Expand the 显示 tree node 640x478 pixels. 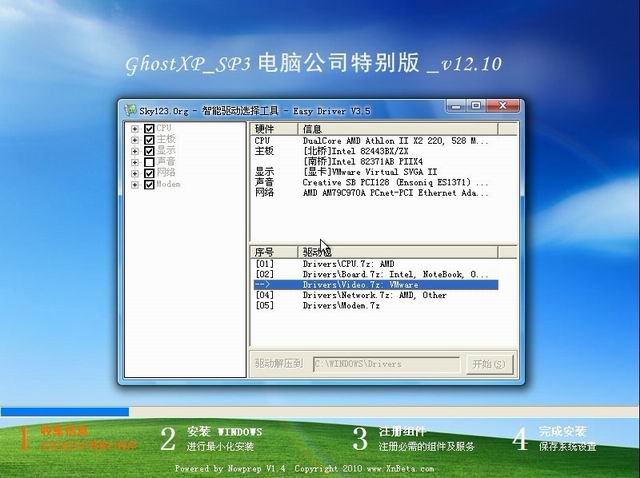[x=135, y=151]
